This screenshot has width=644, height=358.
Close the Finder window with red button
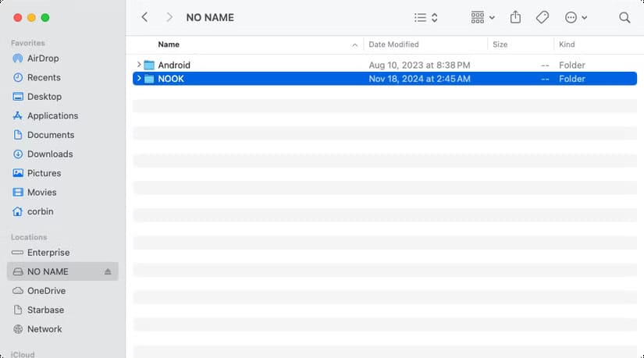point(18,18)
